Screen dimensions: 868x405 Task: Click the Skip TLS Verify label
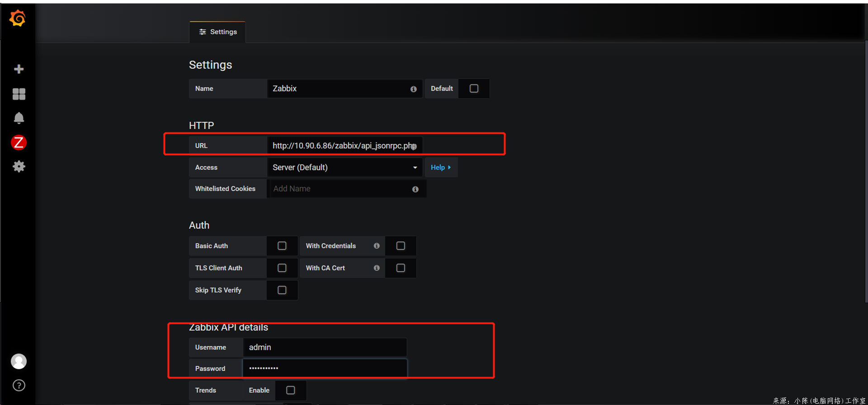(218, 290)
